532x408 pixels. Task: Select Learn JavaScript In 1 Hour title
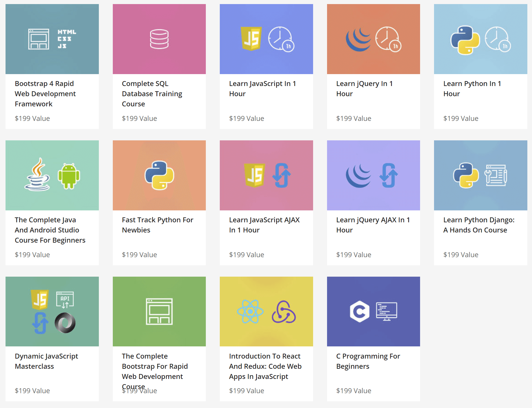[x=262, y=89]
